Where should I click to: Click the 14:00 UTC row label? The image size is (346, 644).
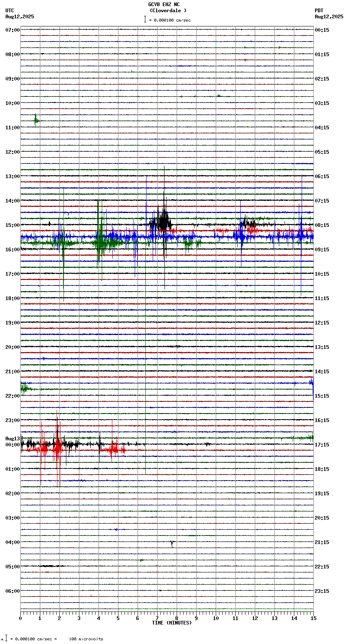coord(12,201)
